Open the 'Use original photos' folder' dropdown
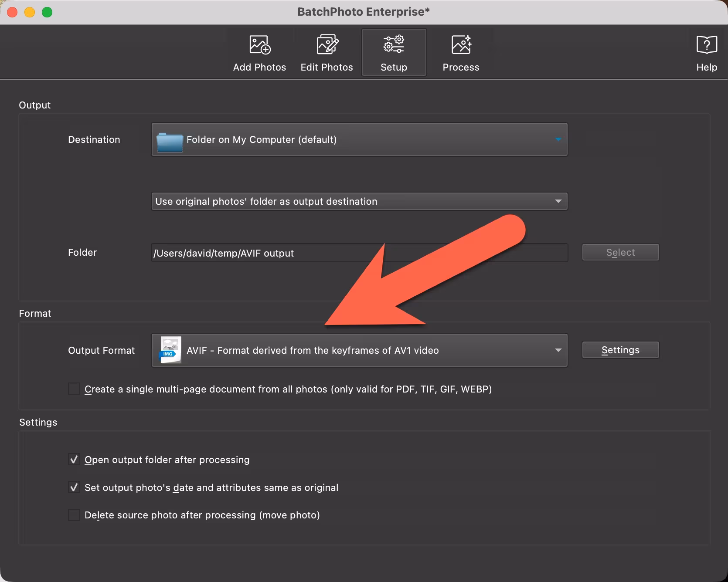The width and height of the screenshot is (728, 582). (359, 201)
